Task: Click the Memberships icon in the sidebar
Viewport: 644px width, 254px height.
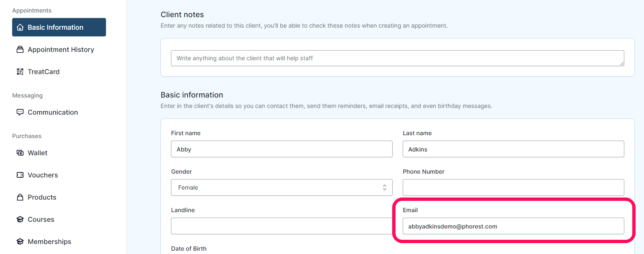Action: (x=20, y=242)
